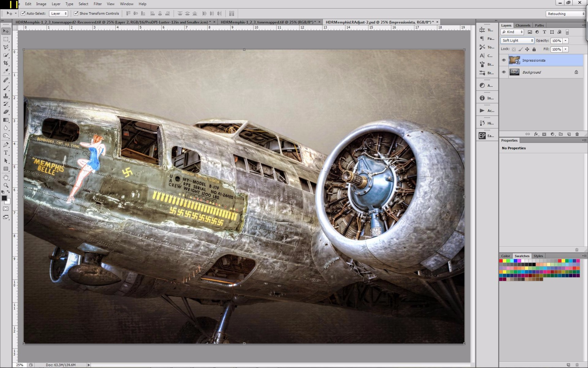Screen dimensions: 588x368
Task: Toggle Quick Mask mode
Action: (x=6, y=209)
